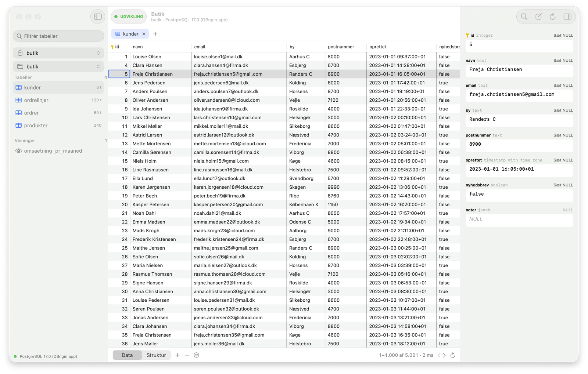Select the row for Louise Olsen

coord(284,57)
